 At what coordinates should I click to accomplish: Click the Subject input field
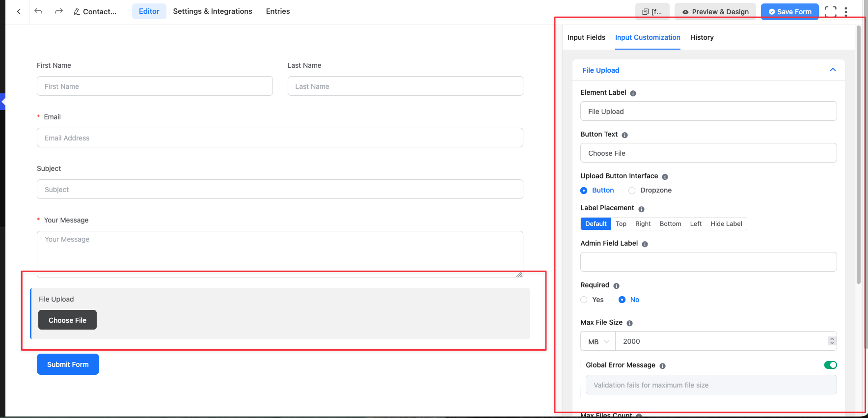[x=280, y=189]
